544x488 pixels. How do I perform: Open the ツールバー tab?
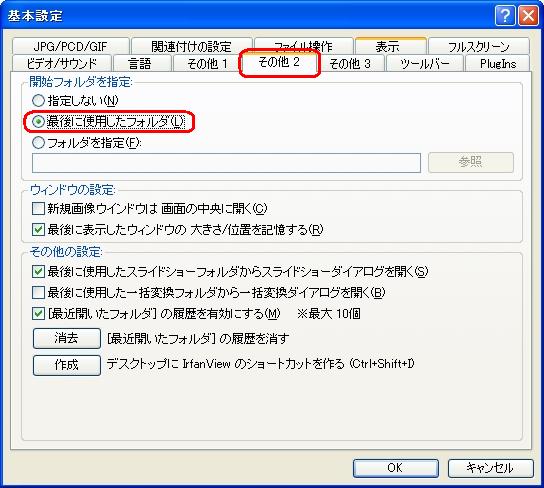425,63
